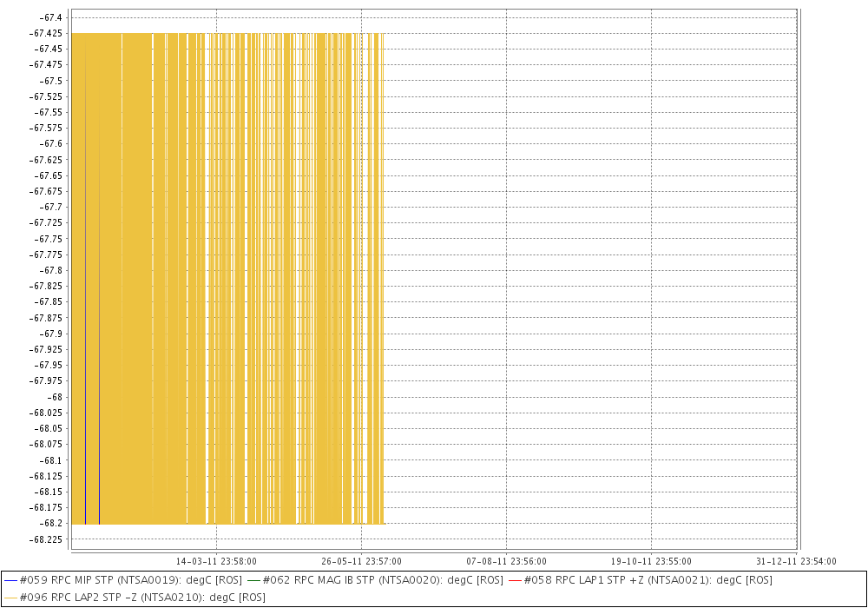Image resolution: width=868 pixels, height=608 pixels.
Task: Click y-axis value -67.95
Action: tap(48, 366)
